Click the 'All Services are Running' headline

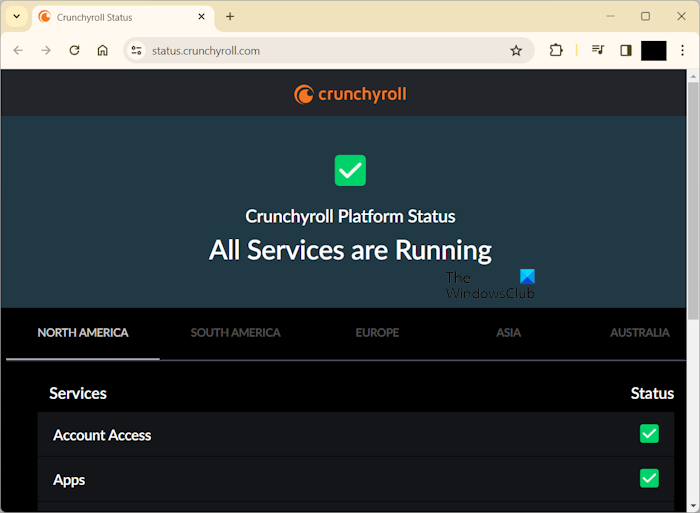point(350,250)
